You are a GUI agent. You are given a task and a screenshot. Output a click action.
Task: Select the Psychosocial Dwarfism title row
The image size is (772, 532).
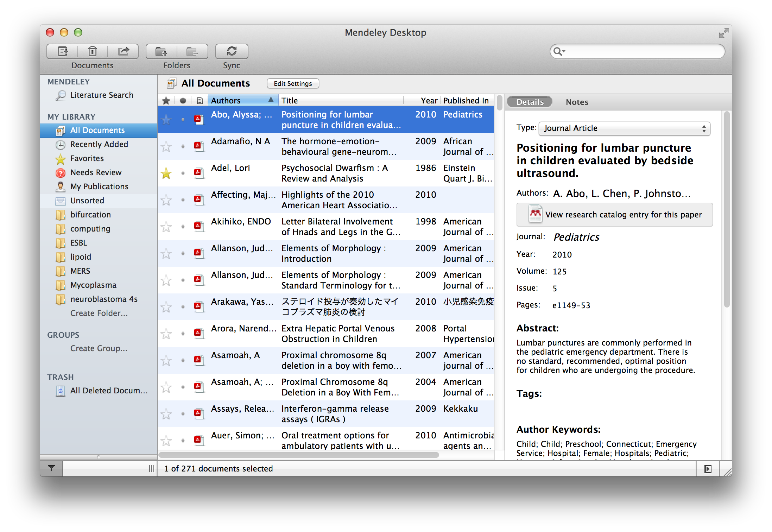[326, 173]
